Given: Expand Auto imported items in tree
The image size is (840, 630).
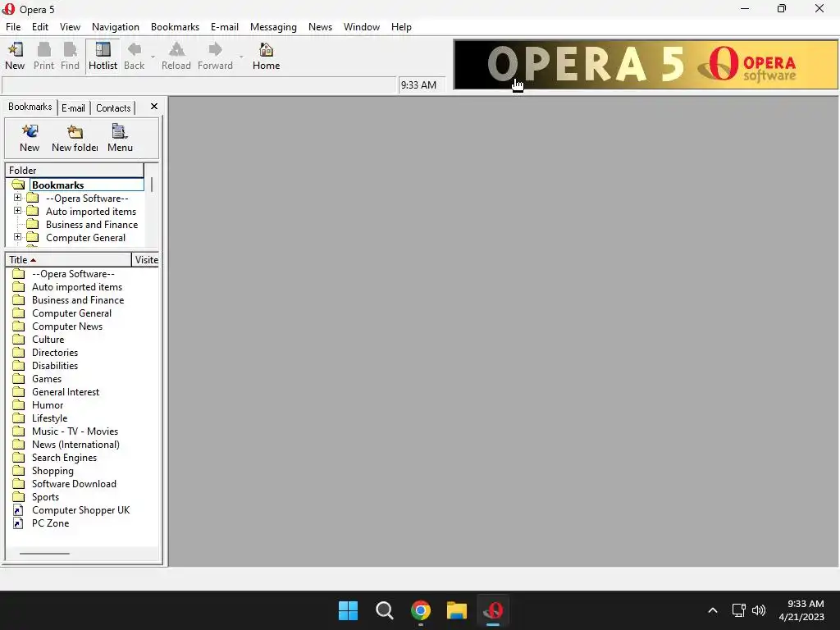Looking at the screenshot, I should pos(18,211).
